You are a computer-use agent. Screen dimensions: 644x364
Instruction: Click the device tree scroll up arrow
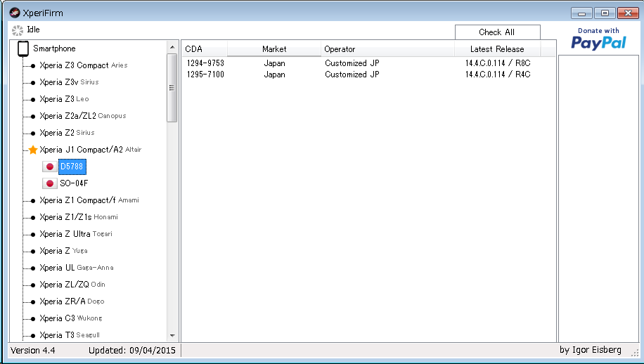pos(172,48)
